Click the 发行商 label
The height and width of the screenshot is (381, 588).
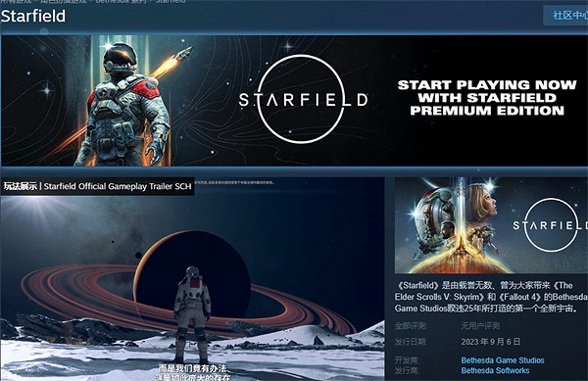point(407,370)
